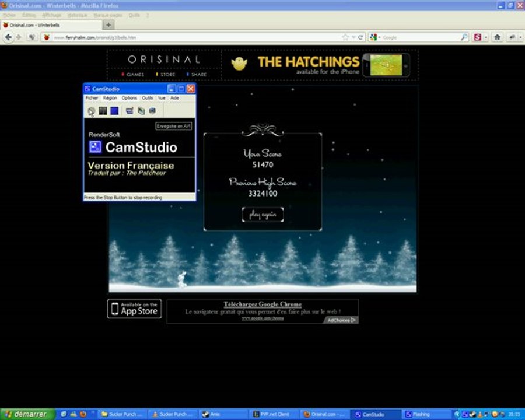Open the dropdown at the far right of the navigation toolbar
This screenshot has width=525, height=420.
click(521, 37)
